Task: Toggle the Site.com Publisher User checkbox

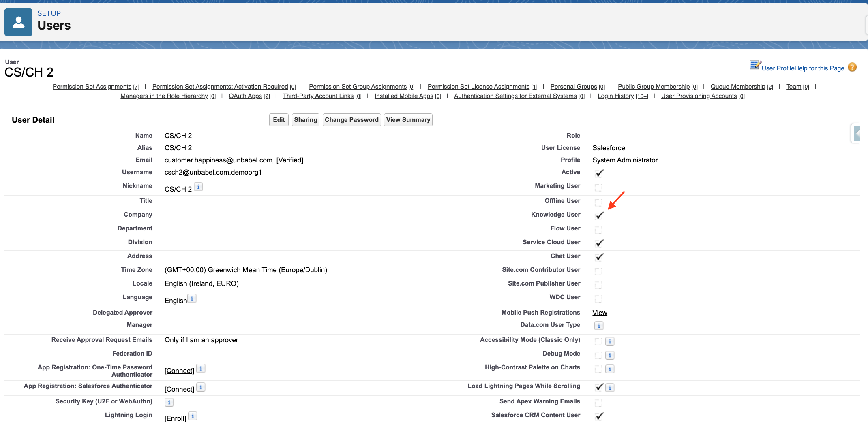Action: (x=598, y=285)
